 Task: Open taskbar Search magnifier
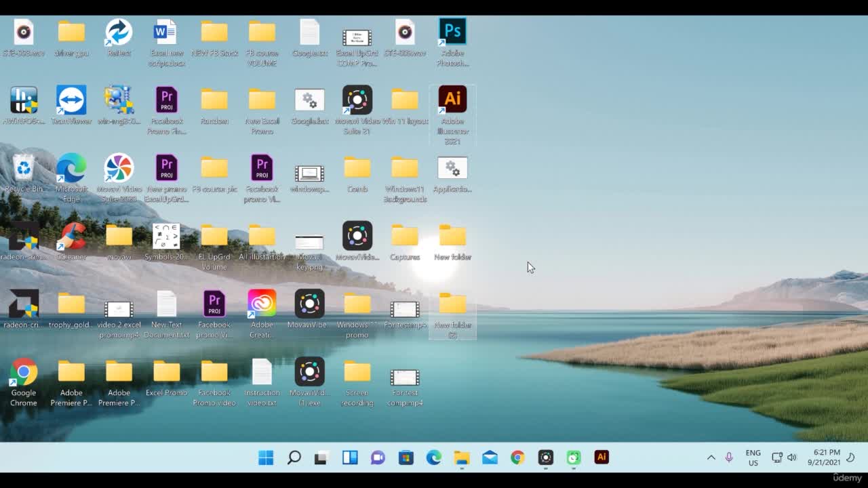click(294, 457)
